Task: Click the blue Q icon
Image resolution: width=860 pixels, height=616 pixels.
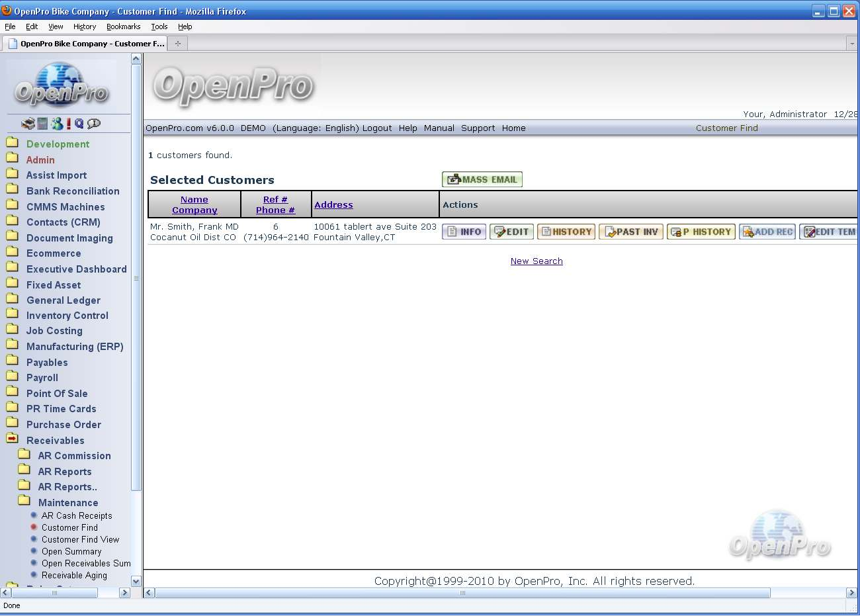Action: coord(79,124)
